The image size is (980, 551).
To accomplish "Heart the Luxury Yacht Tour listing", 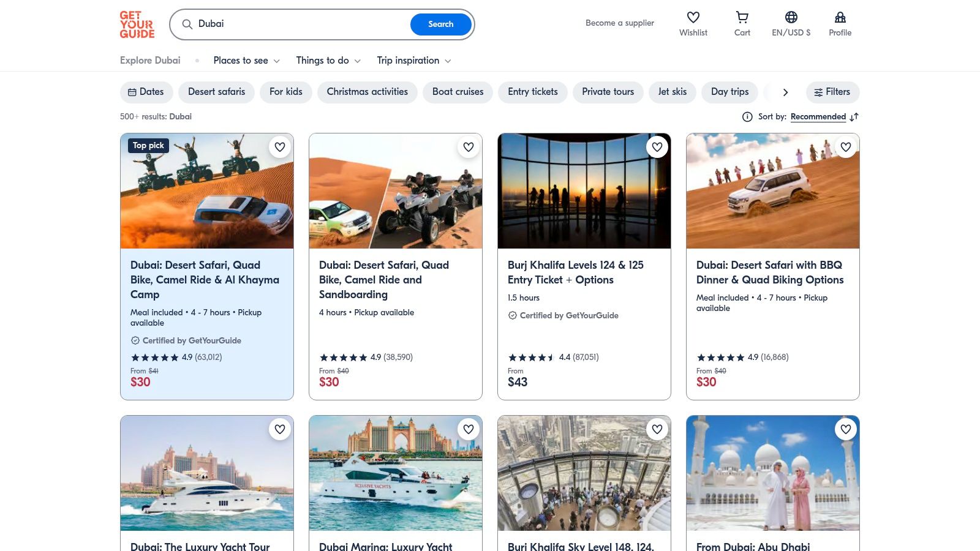I will (280, 429).
